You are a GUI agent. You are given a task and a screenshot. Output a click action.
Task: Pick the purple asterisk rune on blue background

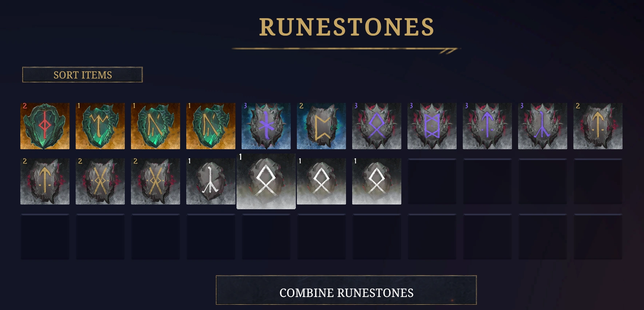[266, 126]
